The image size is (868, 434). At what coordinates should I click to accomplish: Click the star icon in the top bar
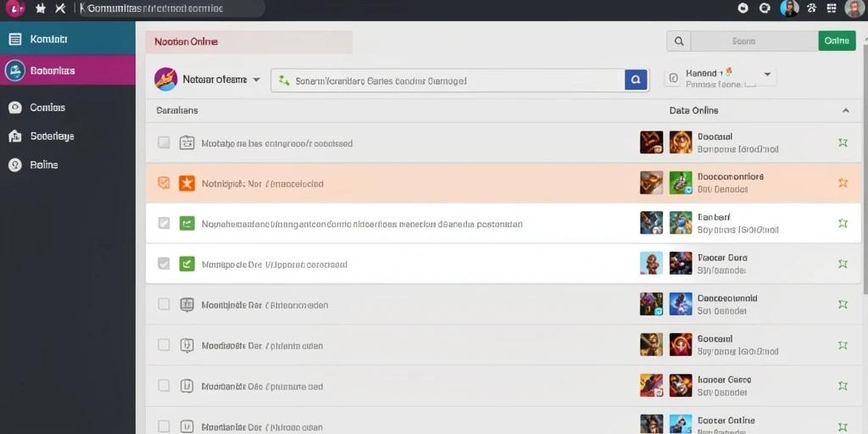[x=40, y=8]
